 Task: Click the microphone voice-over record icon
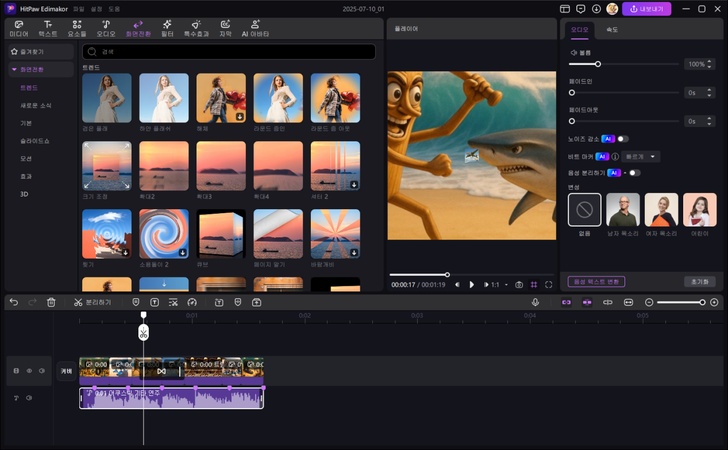pyautogui.click(x=535, y=302)
